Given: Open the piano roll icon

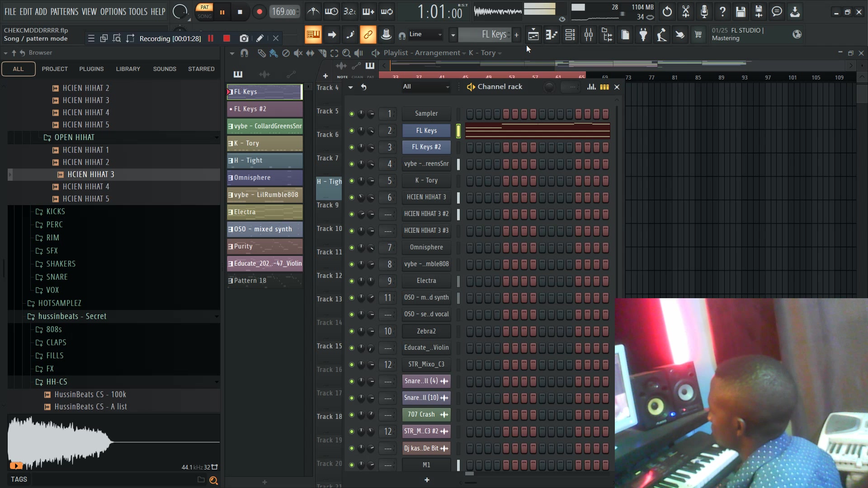Looking at the screenshot, I should (552, 35).
